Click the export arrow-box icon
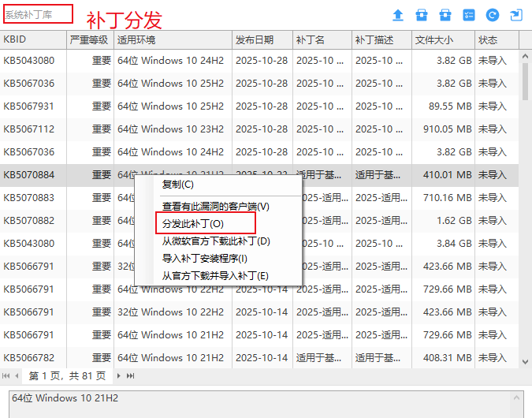532x418 pixels. pyautogui.click(x=516, y=15)
